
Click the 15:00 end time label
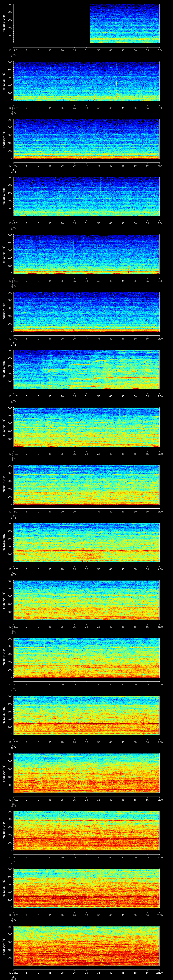coord(160,627)
